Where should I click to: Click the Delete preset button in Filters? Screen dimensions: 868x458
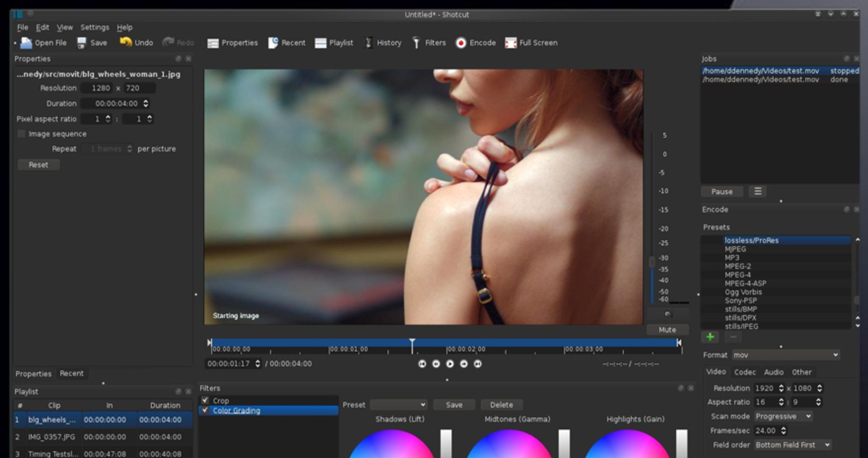click(x=501, y=405)
